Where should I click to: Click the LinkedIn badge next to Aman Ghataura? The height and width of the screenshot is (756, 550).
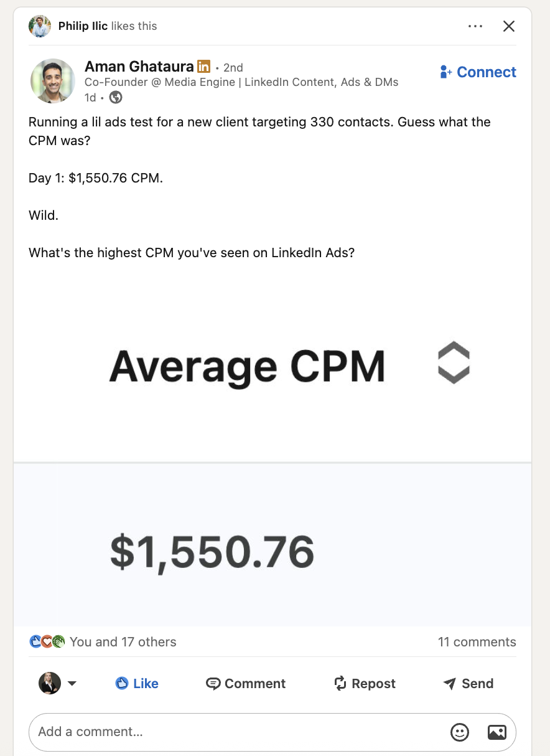[x=203, y=66]
